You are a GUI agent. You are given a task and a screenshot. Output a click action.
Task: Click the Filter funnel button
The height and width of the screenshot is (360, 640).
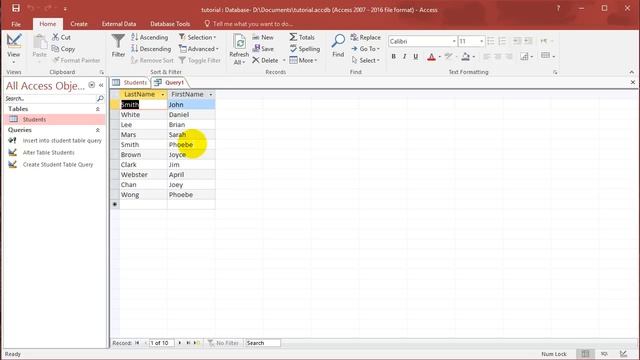(x=118, y=46)
